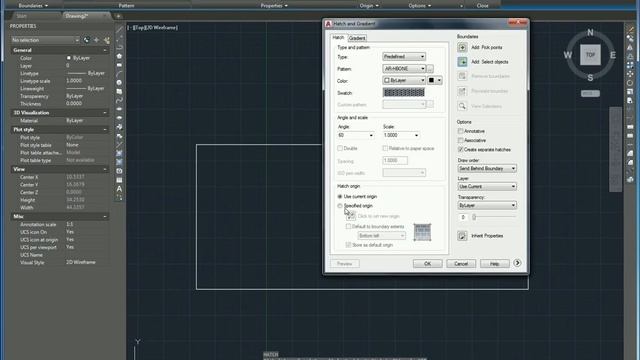The width and height of the screenshot is (640, 360).
Task: Collapse the Misc section in Properties
Action: pos(105,216)
